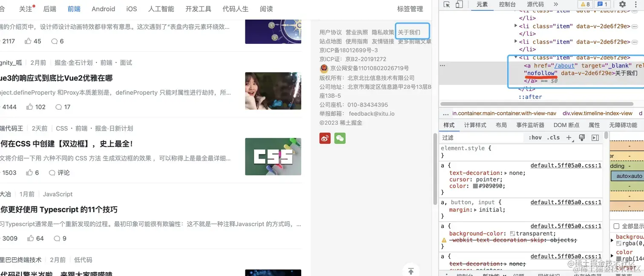Click the warnings count badge
Image resolution: width=644 pixels, height=276 pixels.
(584, 4)
